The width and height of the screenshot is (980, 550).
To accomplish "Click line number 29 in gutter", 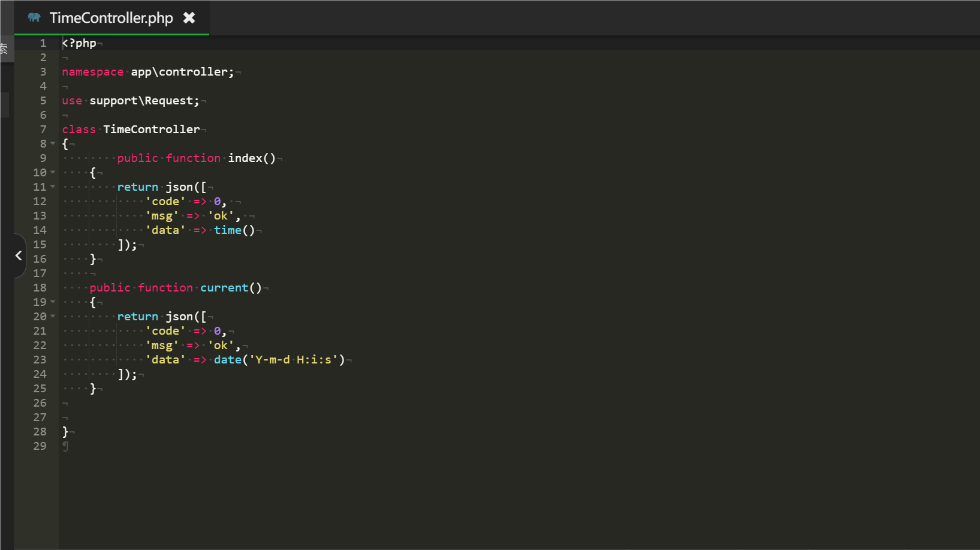I will [40, 446].
